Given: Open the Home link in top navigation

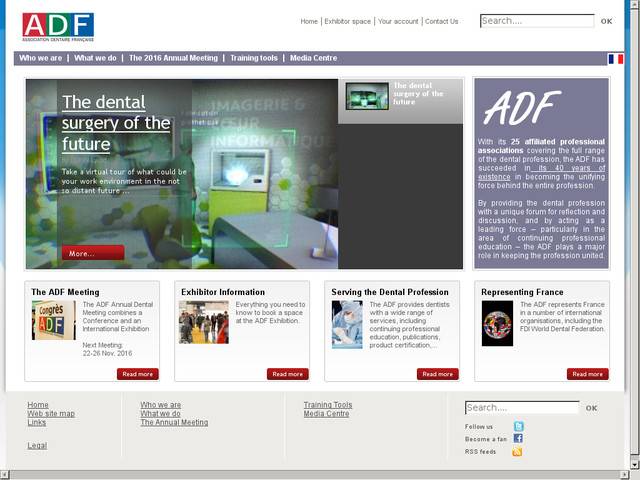Looking at the screenshot, I should (309, 21).
